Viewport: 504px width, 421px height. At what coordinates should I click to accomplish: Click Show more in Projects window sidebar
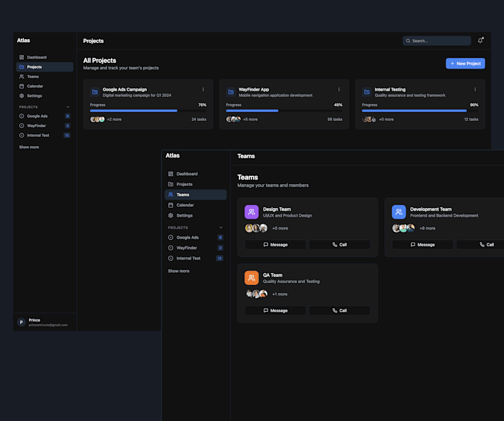pos(29,147)
